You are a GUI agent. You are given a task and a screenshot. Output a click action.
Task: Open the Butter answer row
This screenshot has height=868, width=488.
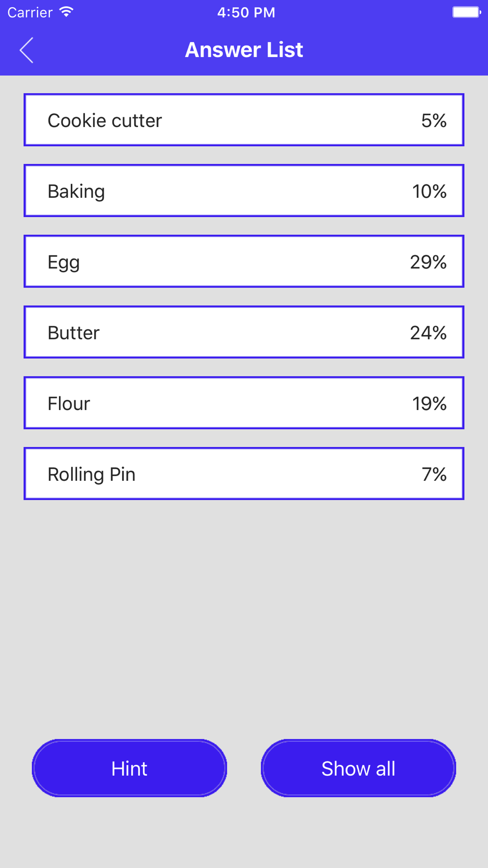(244, 332)
